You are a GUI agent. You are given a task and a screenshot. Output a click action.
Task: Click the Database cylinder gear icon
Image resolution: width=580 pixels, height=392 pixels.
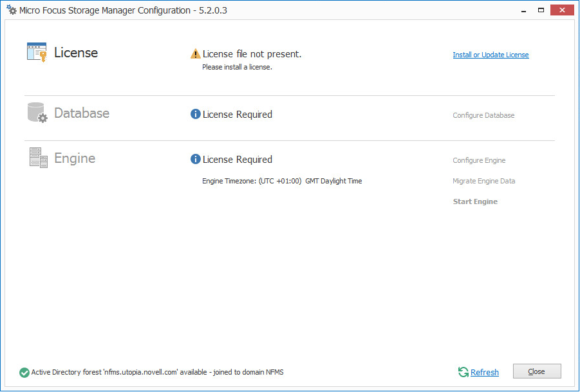[x=37, y=113]
